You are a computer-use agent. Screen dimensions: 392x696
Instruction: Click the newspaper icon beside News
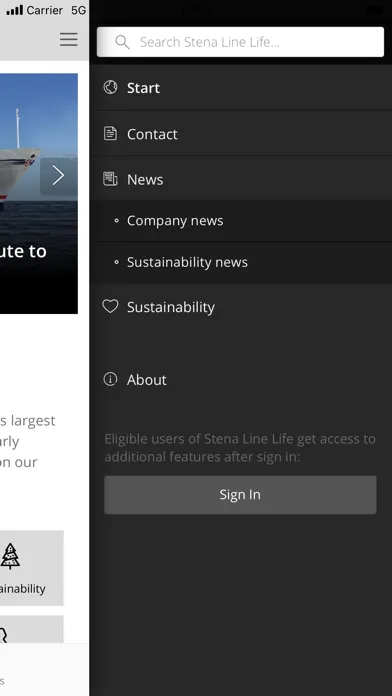click(110, 179)
